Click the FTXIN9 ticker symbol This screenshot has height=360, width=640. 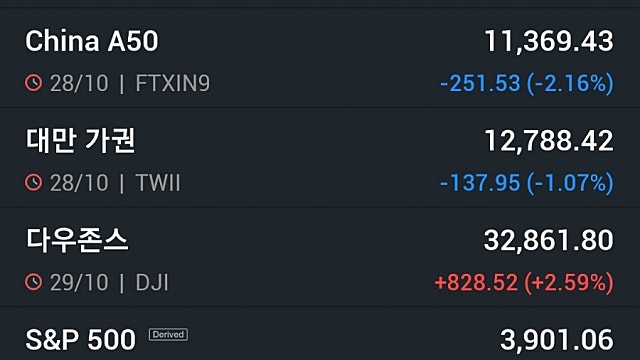(172, 83)
